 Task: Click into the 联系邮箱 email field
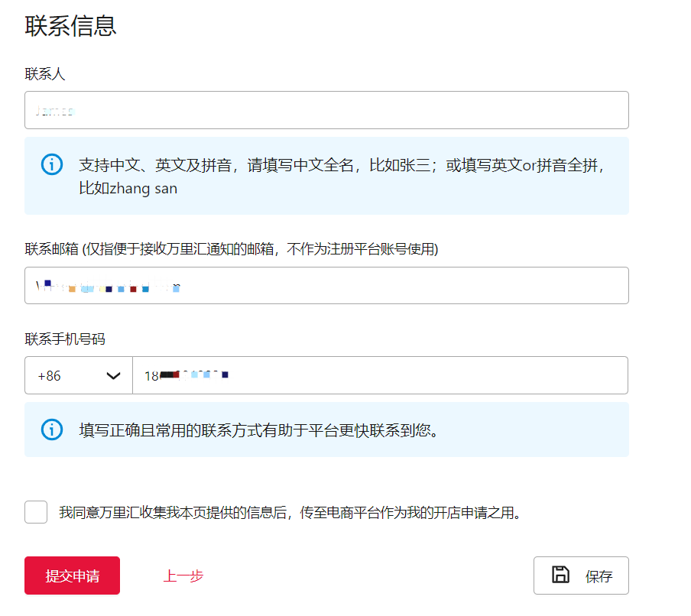point(326,286)
